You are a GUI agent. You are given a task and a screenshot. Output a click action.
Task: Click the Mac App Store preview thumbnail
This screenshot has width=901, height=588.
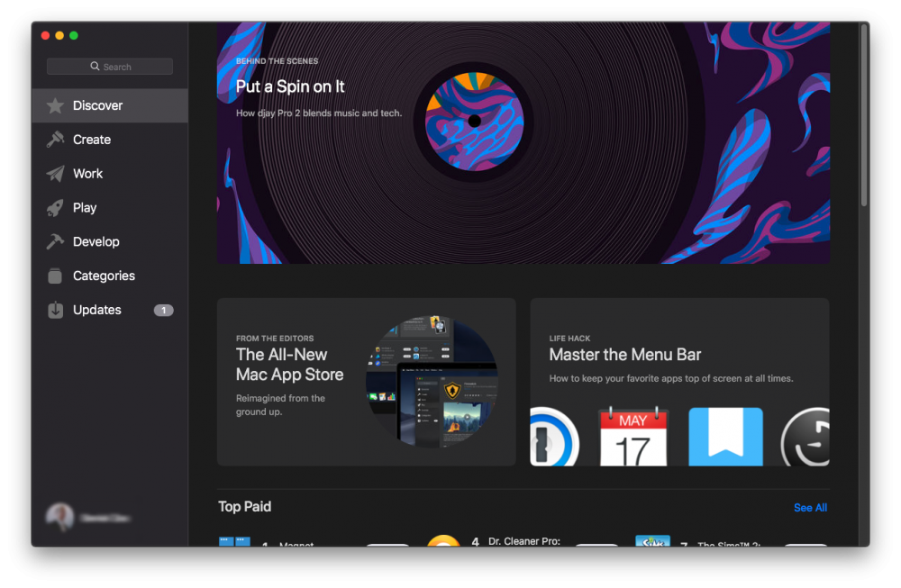pyautogui.click(x=432, y=382)
